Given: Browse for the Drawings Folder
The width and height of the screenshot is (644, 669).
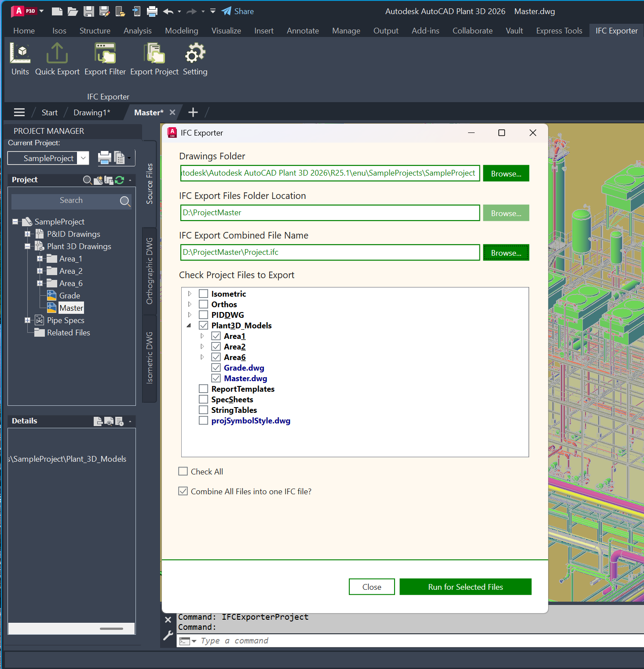Looking at the screenshot, I should click(506, 173).
